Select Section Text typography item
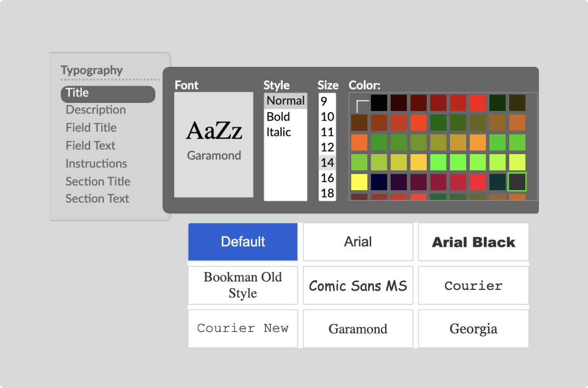This screenshot has width=588, height=388. [97, 199]
